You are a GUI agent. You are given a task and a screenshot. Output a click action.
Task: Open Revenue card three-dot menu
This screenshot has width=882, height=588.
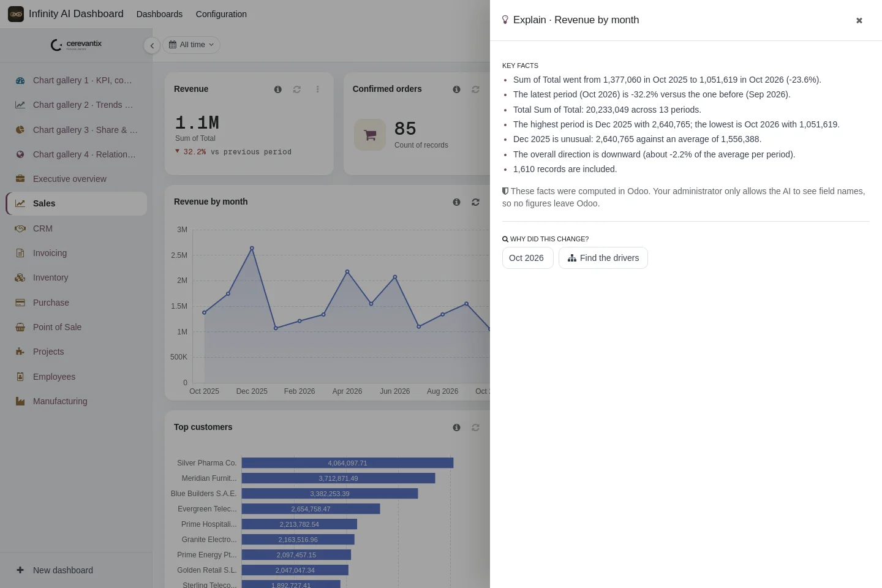click(317, 89)
